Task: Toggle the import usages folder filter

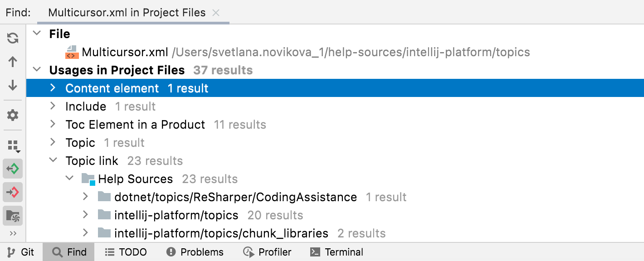Action: 13,216
